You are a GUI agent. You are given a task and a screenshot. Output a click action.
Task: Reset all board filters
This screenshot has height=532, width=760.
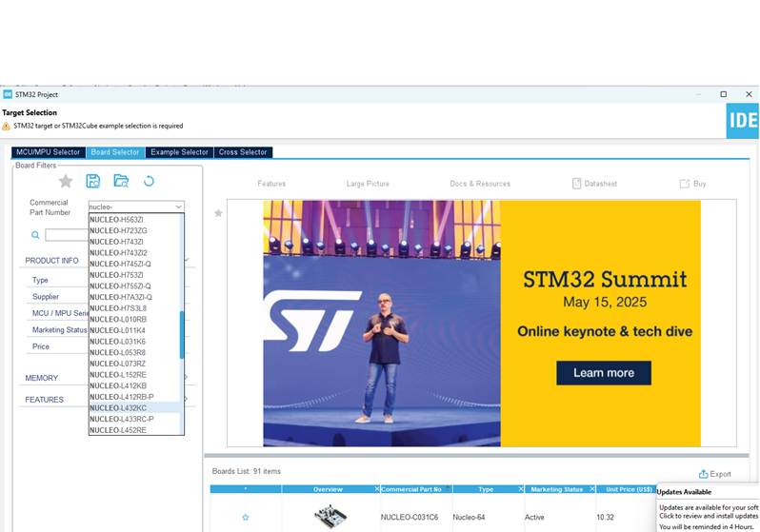[x=149, y=181]
